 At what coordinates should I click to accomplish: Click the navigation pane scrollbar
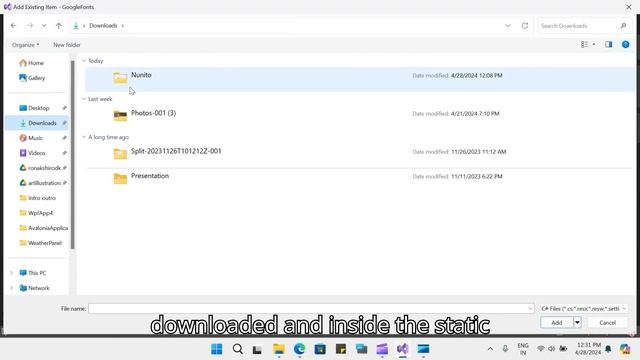[x=73, y=155]
